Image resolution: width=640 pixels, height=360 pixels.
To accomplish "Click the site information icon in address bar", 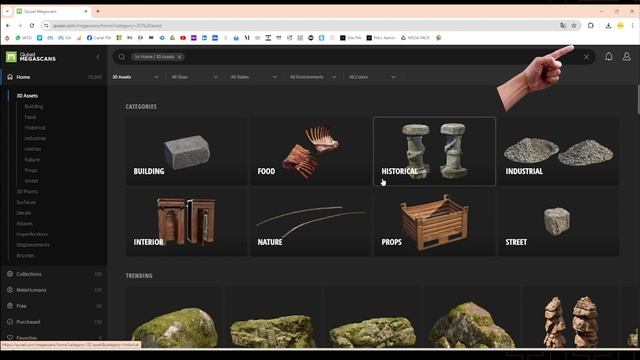I will [46, 25].
